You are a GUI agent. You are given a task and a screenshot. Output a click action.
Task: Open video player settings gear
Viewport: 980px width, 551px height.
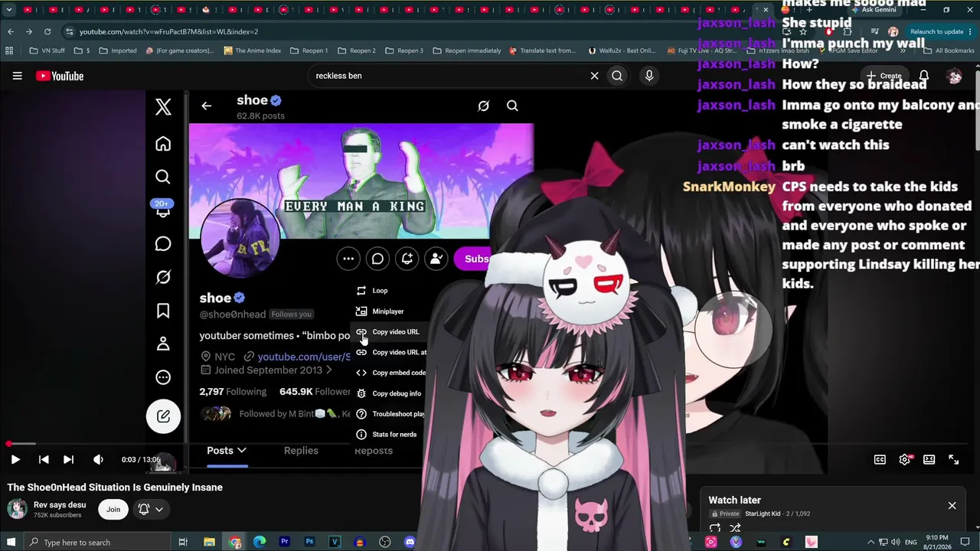904,459
